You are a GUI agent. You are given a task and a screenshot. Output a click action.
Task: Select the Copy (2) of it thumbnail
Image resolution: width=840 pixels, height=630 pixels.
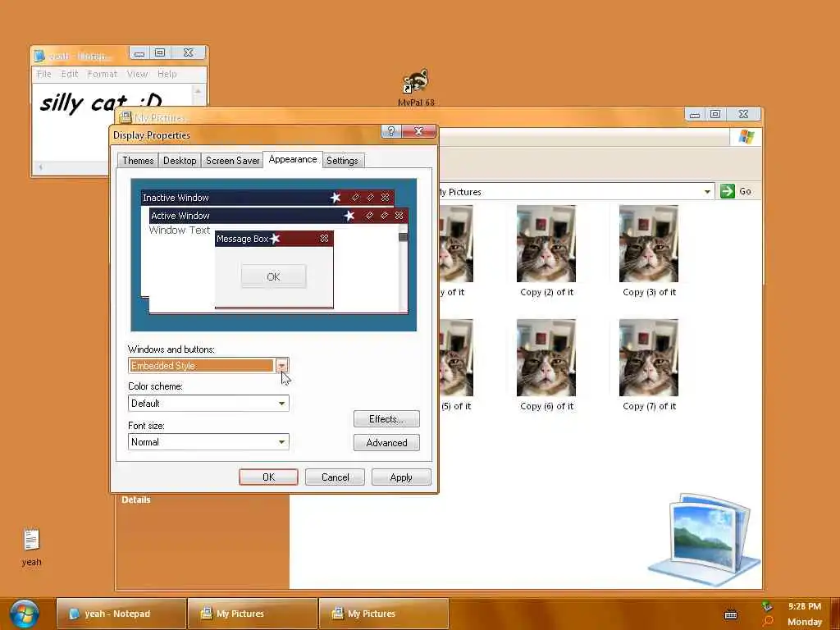coord(546,244)
